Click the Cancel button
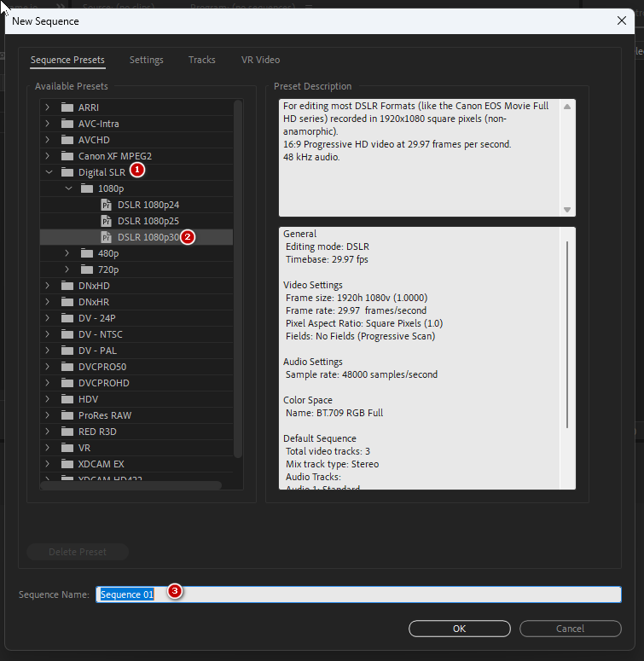The image size is (644, 661). tap(570, 629)
